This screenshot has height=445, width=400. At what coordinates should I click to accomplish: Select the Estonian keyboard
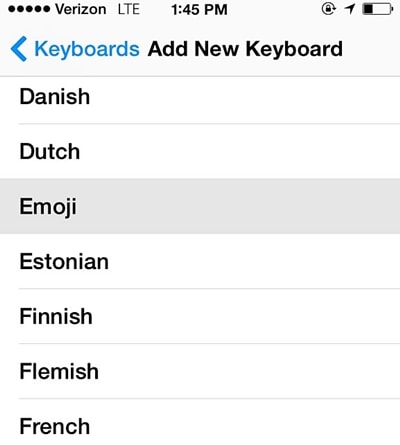(200, 261)
